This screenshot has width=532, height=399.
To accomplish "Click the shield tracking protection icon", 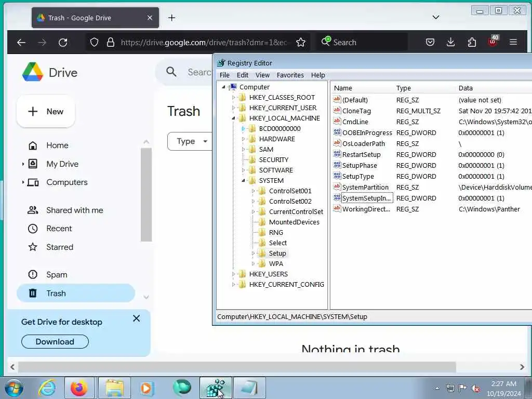I will point(94,43).
